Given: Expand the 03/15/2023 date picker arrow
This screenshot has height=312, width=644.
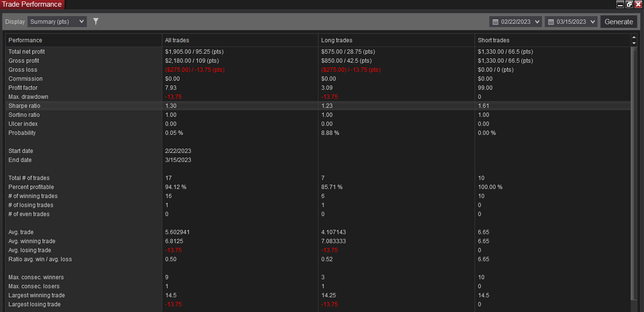Looking at the screenshot, I should (x=593, y=22).
